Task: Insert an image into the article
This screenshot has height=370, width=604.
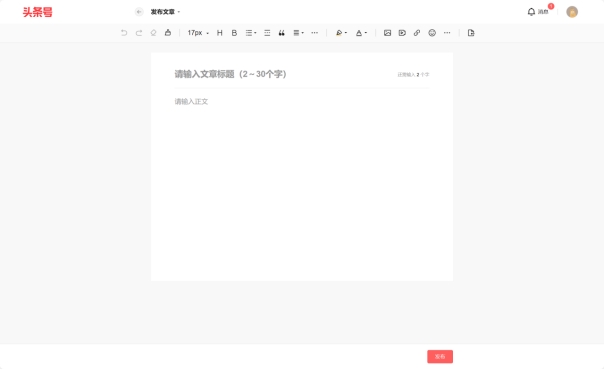Action: [x=388, y=33]
